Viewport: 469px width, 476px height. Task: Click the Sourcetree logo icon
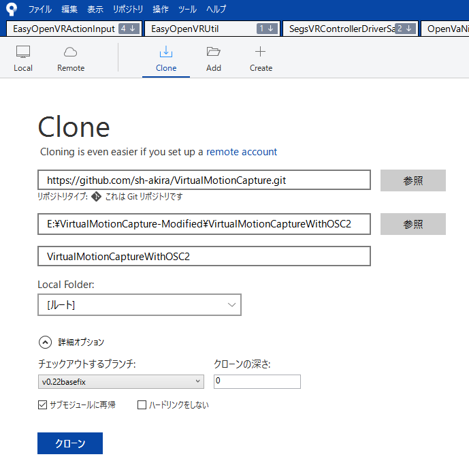click(x=12, y=9)
